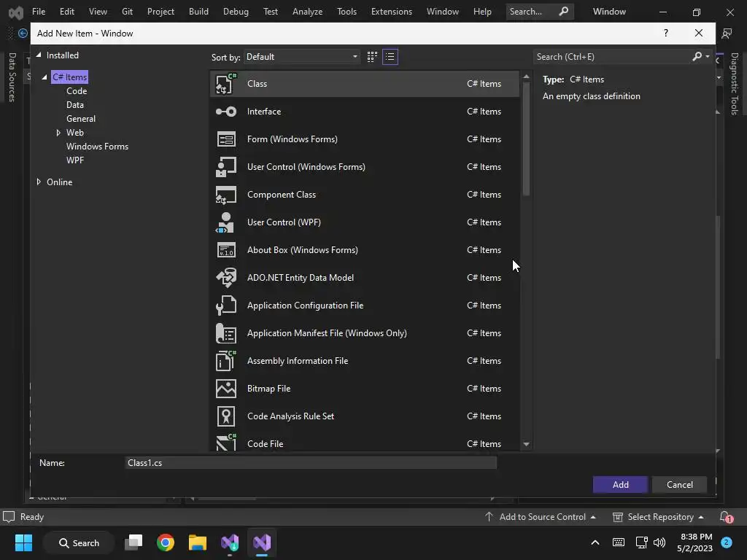Pick the Bitmap File icon
This screenshot has width=747, height=560.
point(226,389)
